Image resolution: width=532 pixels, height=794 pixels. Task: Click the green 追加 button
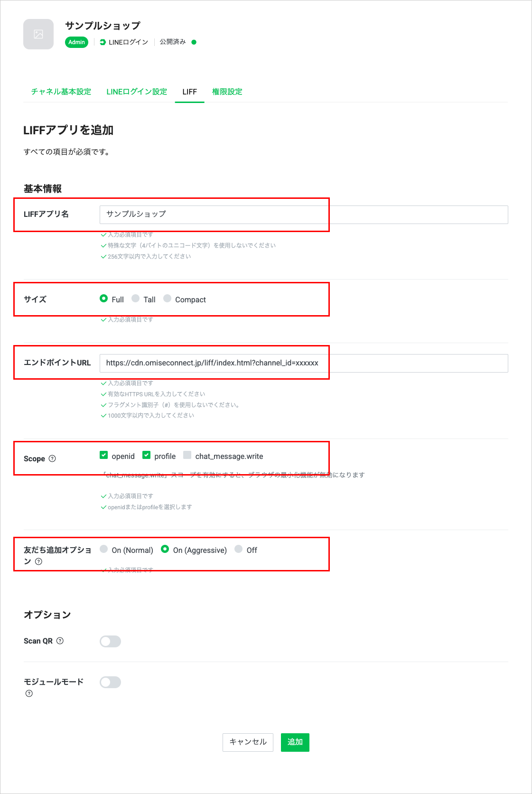pyautogui.click(x=295, y=742)
